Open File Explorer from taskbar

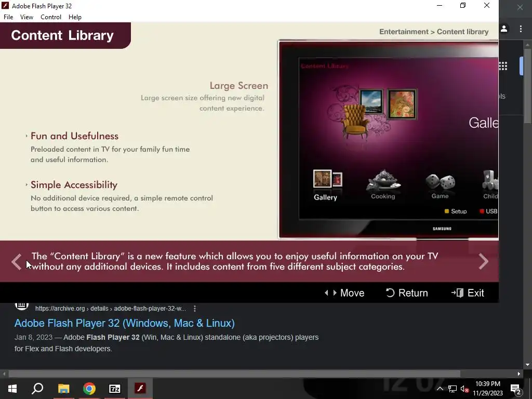63,389
